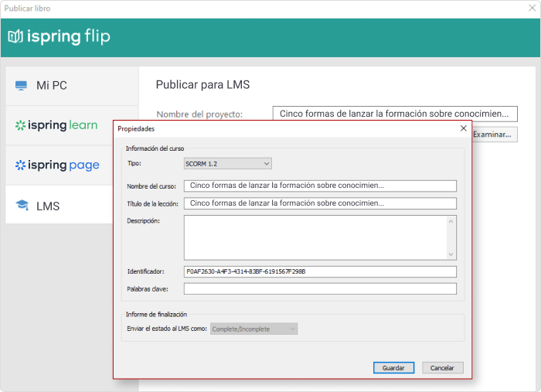Click the Publicar para LMS heading

pyautogui.click(x=202, y=84)
